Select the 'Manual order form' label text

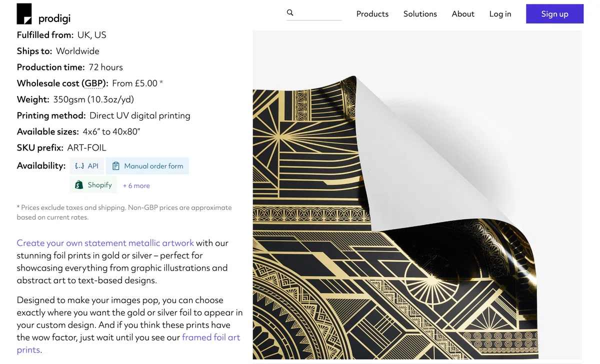tap(153, 166)
